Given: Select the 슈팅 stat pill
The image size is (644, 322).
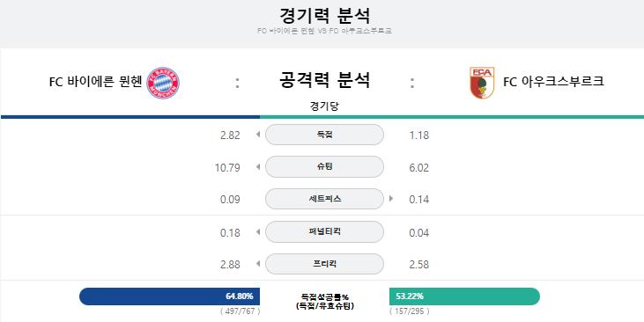Looking at the screenshot, I should [x=324, y=167].
